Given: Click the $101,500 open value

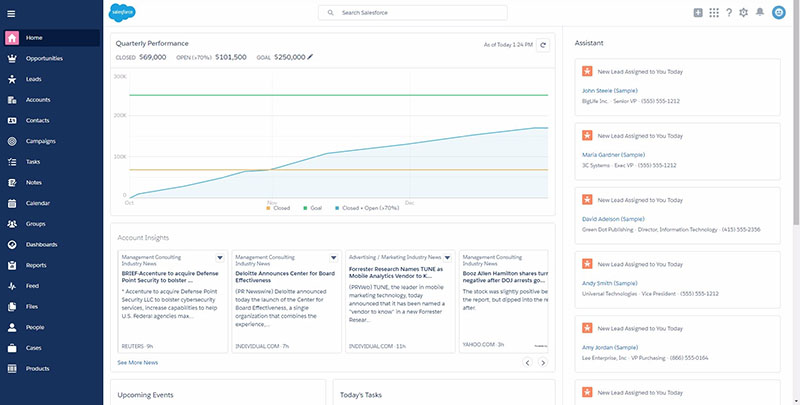Looking at the screenshot, I should (x=231, y=57).
